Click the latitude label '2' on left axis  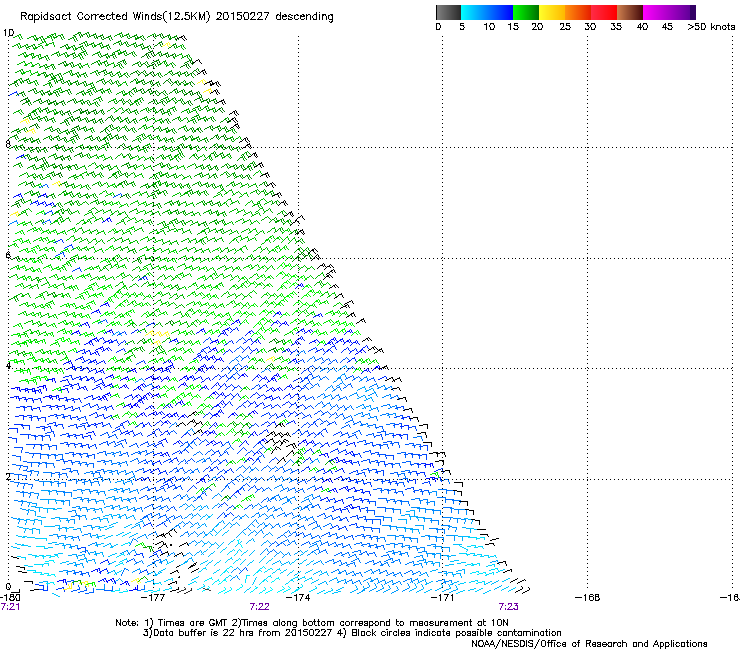point(8,476)
